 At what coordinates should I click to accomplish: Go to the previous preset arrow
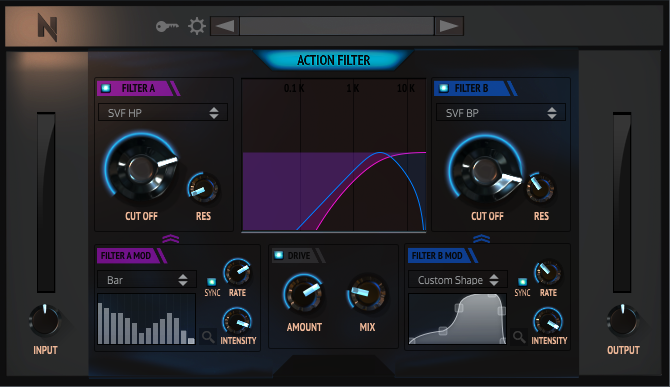[x=225, y=26]
